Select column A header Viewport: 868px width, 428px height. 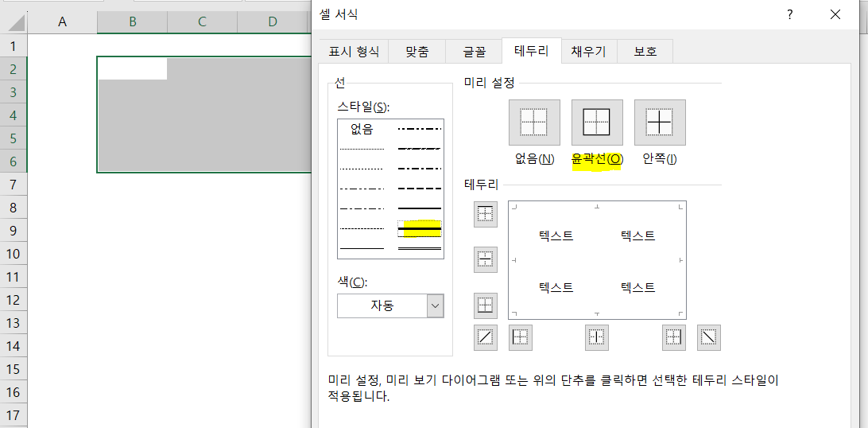coord(62,21)
